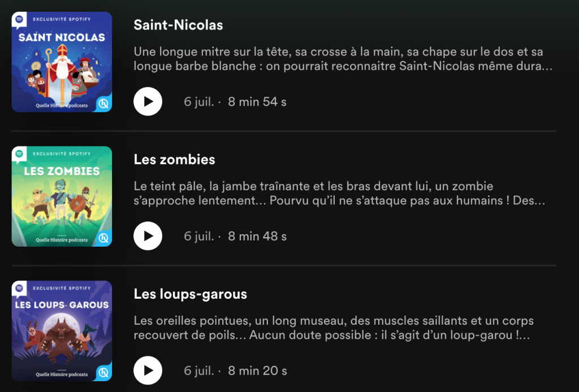
Task: Click Quelle Histoire logo on Saint Nicolas cover
Action: pos(103,104)
